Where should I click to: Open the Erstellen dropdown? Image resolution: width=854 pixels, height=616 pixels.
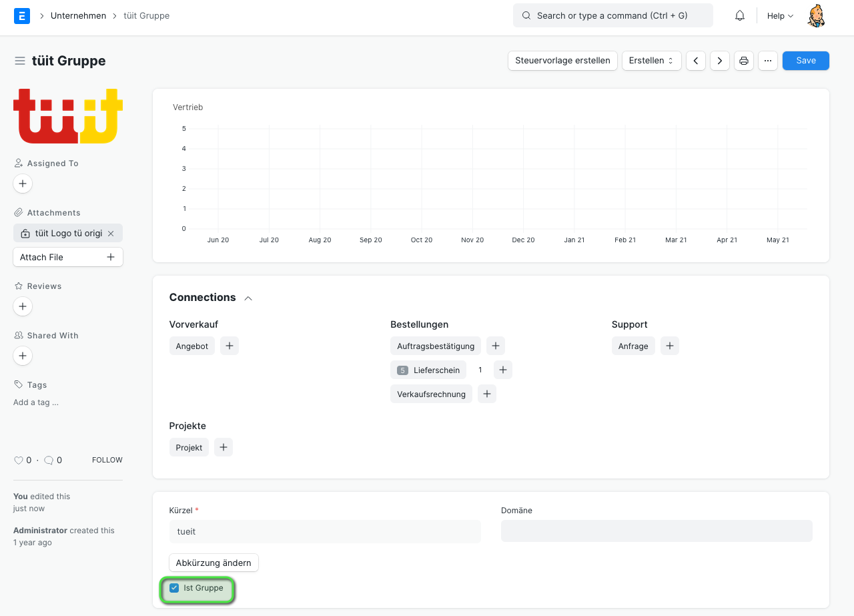(651, 61)
